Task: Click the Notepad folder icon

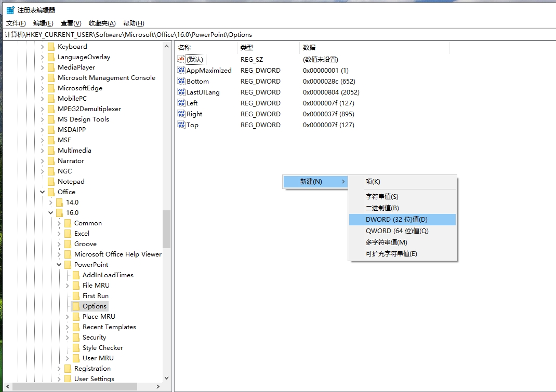Action: [x=52, y=181]
